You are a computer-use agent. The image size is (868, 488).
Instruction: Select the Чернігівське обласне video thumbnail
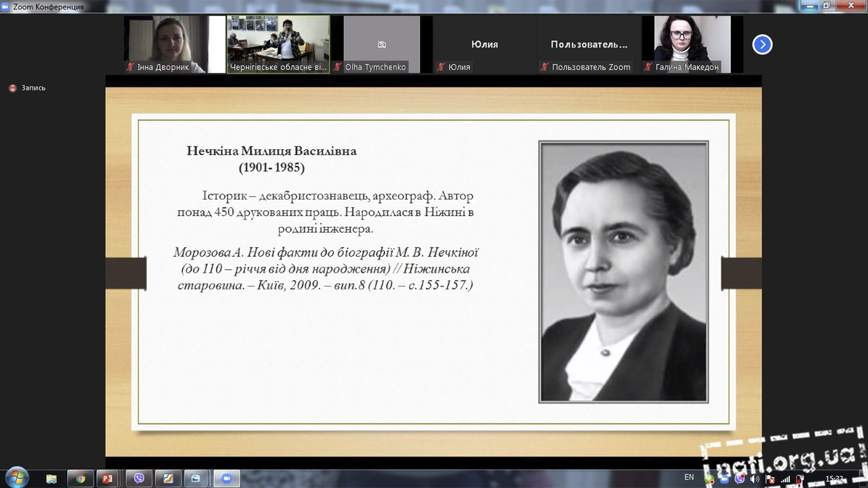pos(278,44)
